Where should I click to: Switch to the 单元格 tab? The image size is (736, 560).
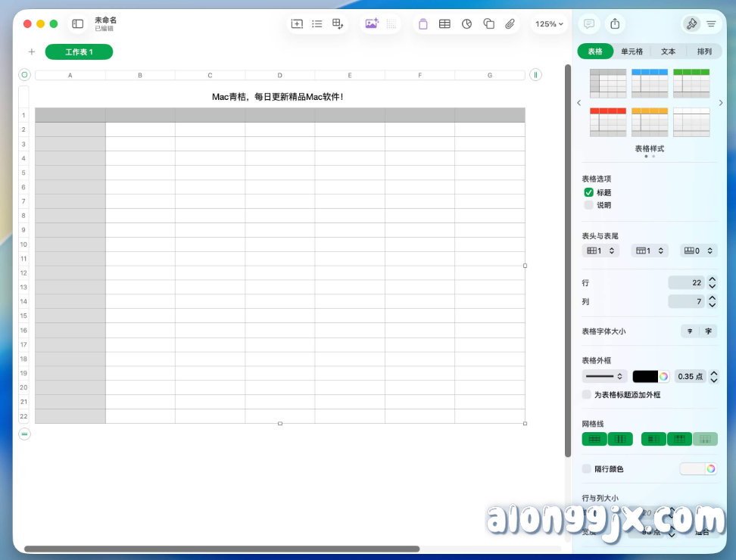tap(631, 51)
